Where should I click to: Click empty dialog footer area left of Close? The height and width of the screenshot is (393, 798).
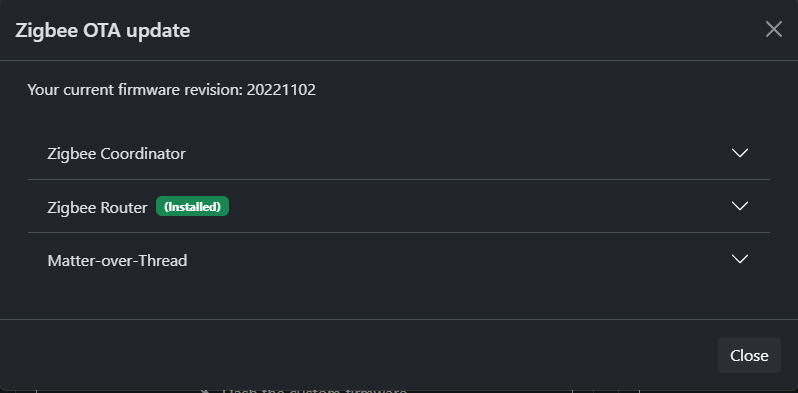(x=356, y=355)
